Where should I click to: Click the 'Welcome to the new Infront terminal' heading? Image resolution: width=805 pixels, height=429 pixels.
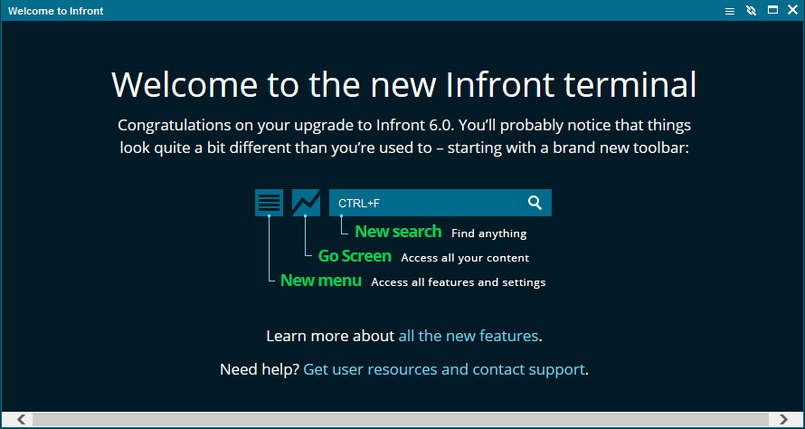404,84
